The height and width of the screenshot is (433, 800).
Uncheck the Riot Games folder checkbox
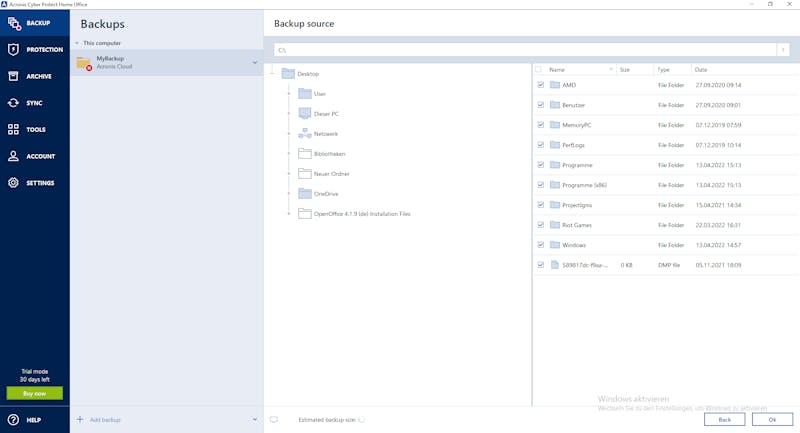click(540, 224)
